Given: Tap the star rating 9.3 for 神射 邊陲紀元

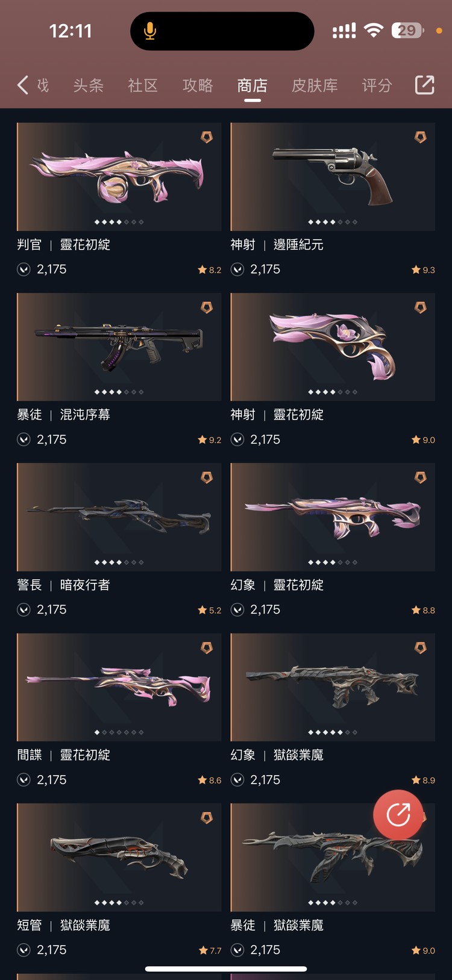Looking at the screenshot, I should pos(423,270).
